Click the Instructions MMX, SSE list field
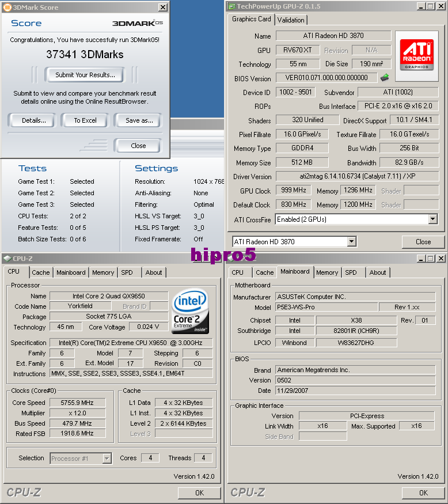 pos(131,373)
